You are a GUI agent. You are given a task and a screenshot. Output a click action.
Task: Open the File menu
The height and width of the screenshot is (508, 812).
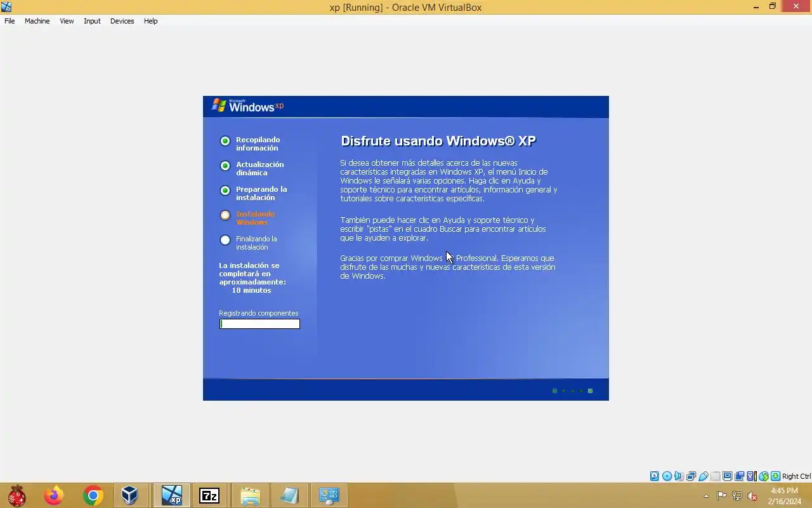[10, 21]
